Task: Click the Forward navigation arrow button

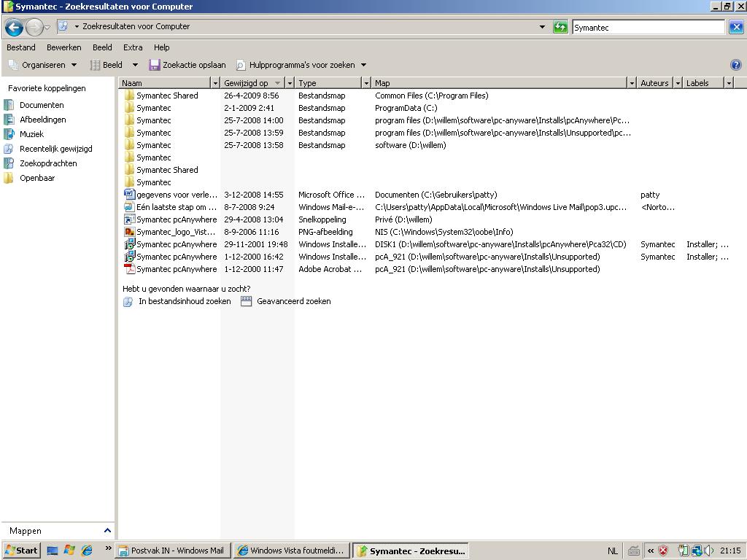Action: pyautogui.click(x=34, y=27)
